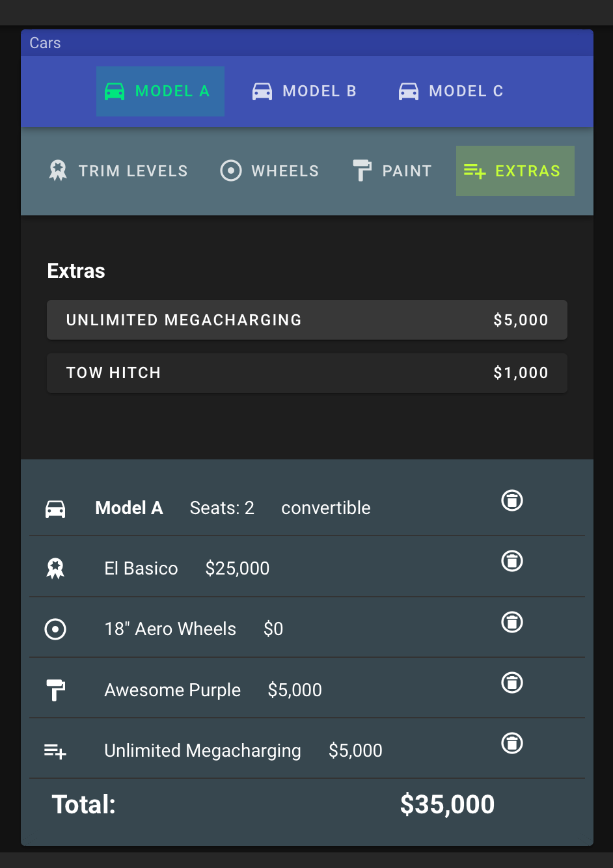Click the $35,000 total amount

pos(447,804)
